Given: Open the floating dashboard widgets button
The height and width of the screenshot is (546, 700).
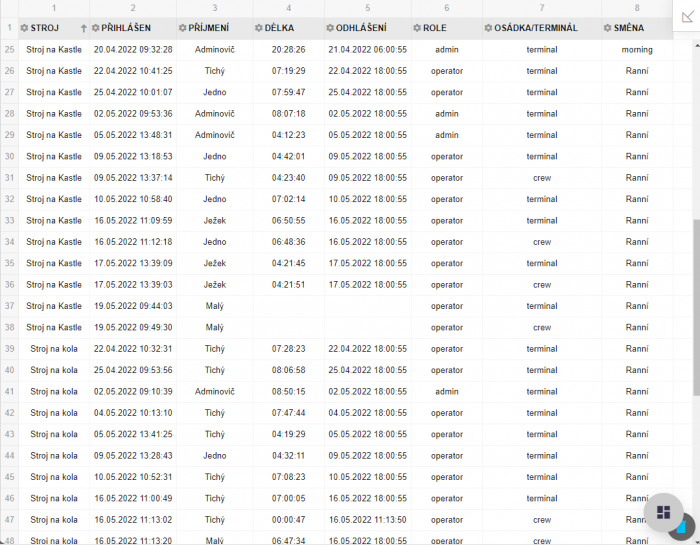Looking at the screenshot, I should click(663, 513).
